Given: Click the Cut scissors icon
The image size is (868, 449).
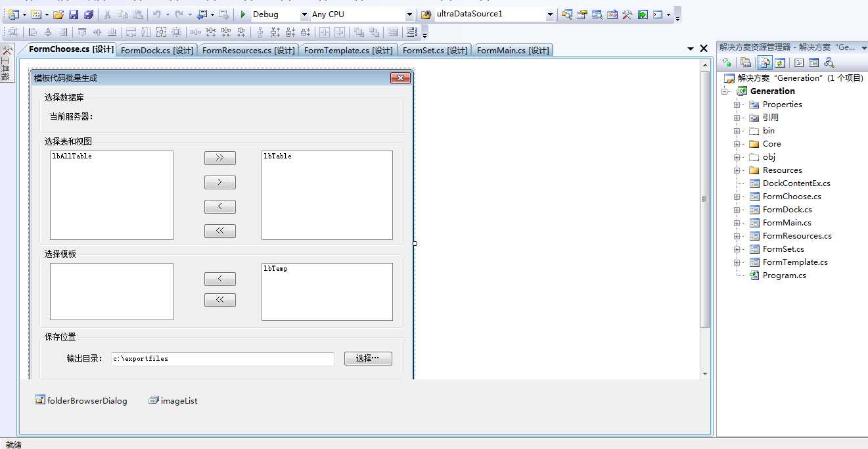Looking at the screenshot, I should (108, 14).
